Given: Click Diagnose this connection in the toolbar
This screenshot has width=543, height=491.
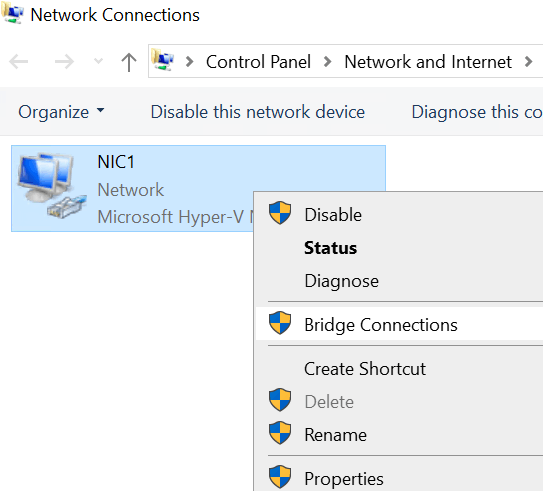Looking at the screenshot, I should (477, 112).
